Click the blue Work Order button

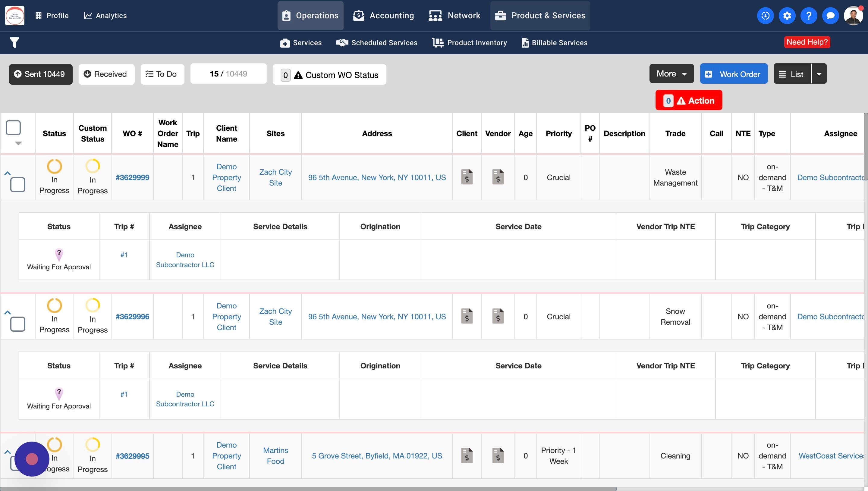(x=733, y=74)
